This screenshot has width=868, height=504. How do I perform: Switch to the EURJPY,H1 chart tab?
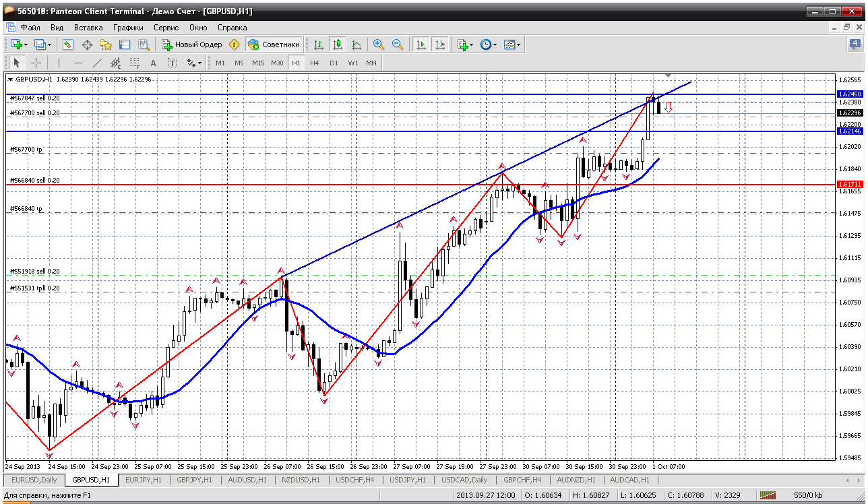(x=144, y=480)
